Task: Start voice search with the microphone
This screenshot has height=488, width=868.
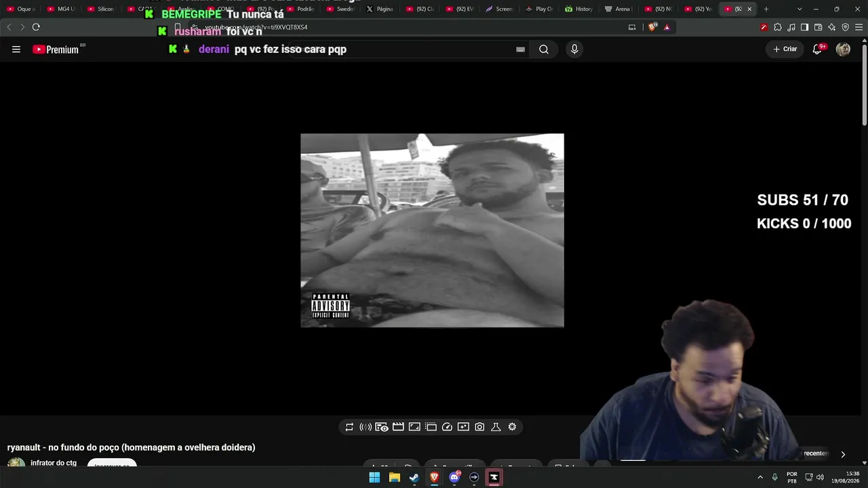Action: [574, 49]
